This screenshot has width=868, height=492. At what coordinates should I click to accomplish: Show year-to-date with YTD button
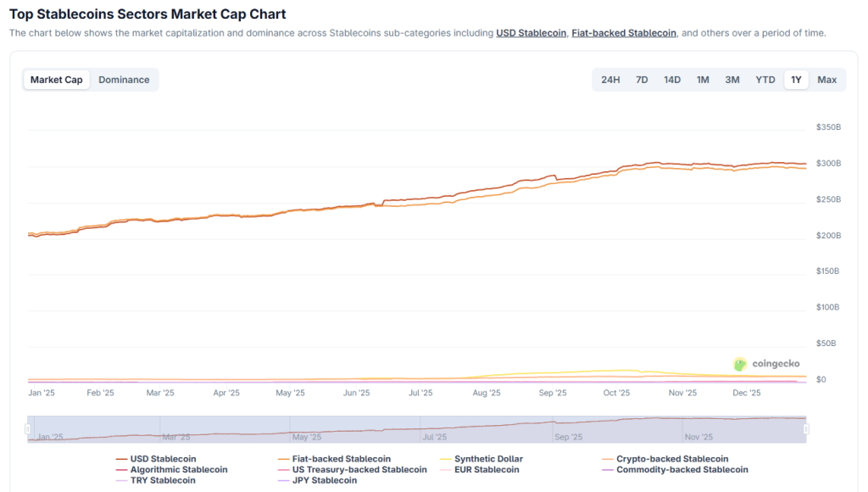pos(765,80)
